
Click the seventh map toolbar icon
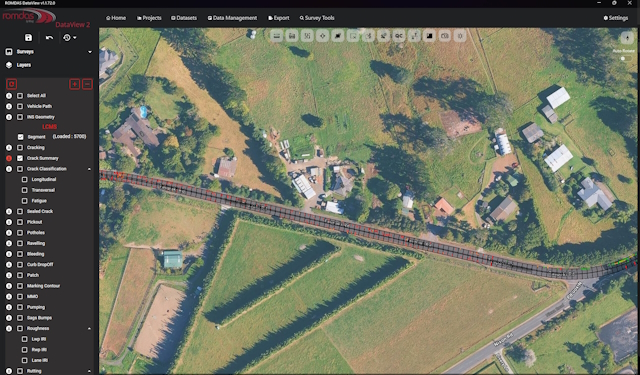point(368,36)
